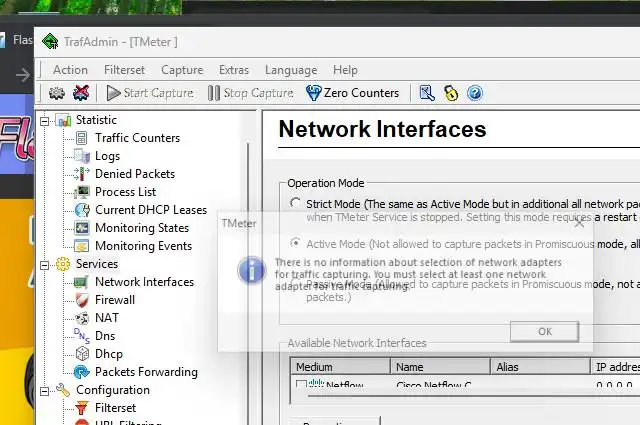Select the Monitoring Events icon
This screenshot has height=425, width=640.
(82, 246)
